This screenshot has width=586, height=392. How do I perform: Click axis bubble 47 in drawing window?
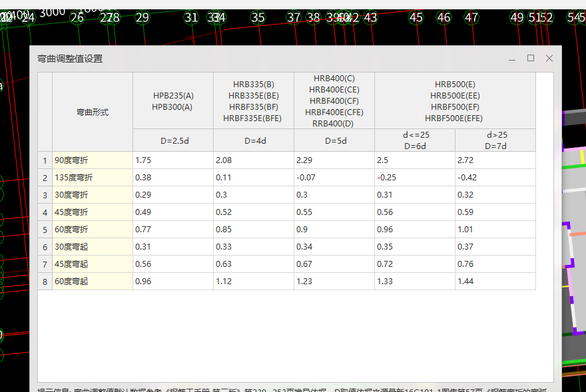click(x=471, y=17)
